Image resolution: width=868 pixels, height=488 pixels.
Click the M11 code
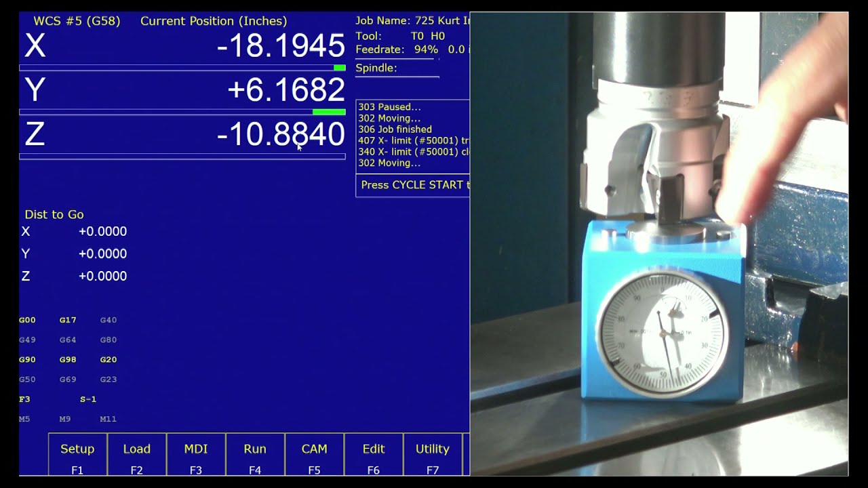pyautogui.click(x=108, y=420)
